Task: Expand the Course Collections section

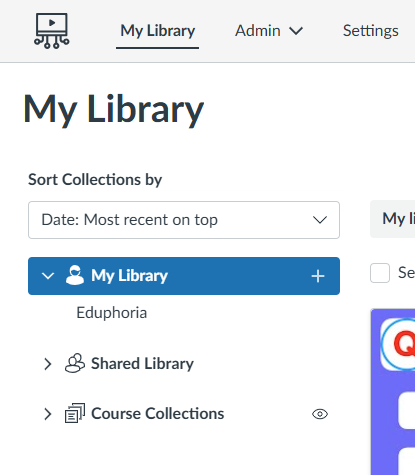Action: point(48,414)
